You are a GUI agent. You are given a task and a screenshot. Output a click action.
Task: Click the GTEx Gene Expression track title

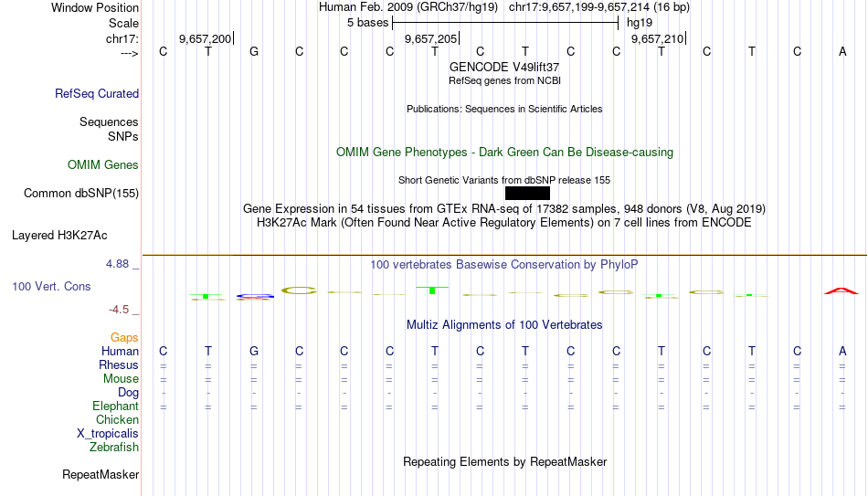pyautogui.click(x=504, y=208)
